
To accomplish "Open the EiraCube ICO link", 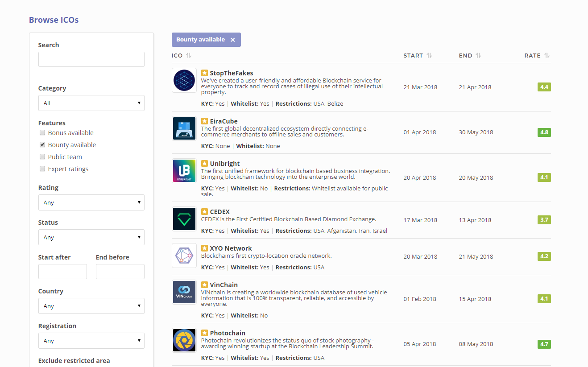I will [224, 121].
